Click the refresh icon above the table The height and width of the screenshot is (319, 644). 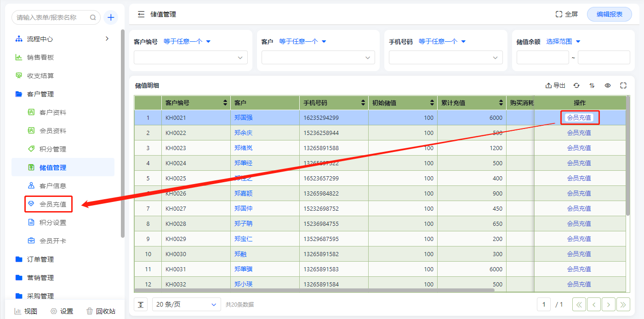[x=576, y=85]
